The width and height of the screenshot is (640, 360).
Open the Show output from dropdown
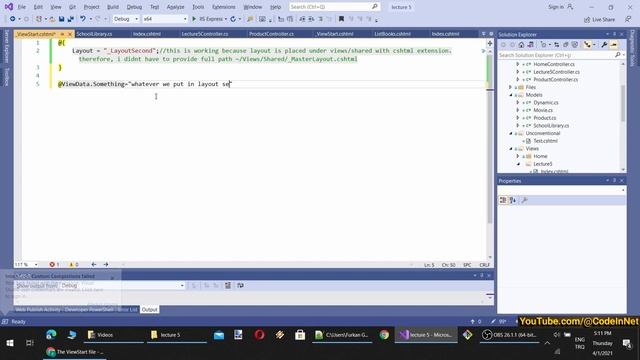pyautogui.click(x=122, y=285)
